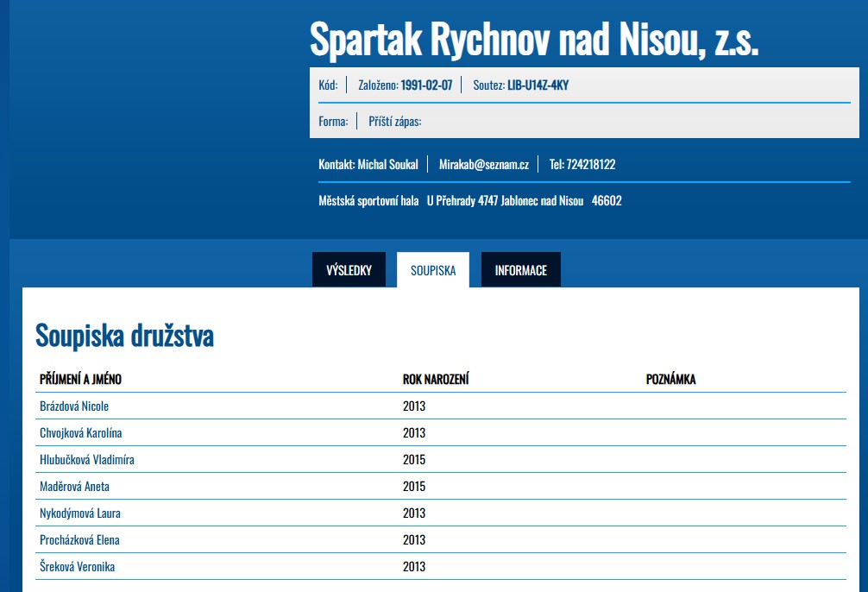The width and height of the screenshot is (868, 592).
Task: Open Hlubučková Vladimíra's player page
Action: (x=87, y=460)
